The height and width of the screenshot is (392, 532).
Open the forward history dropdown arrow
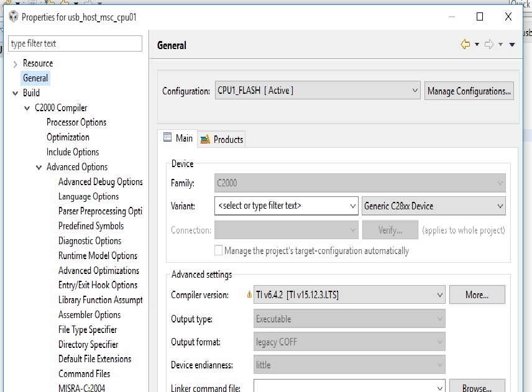500,45
